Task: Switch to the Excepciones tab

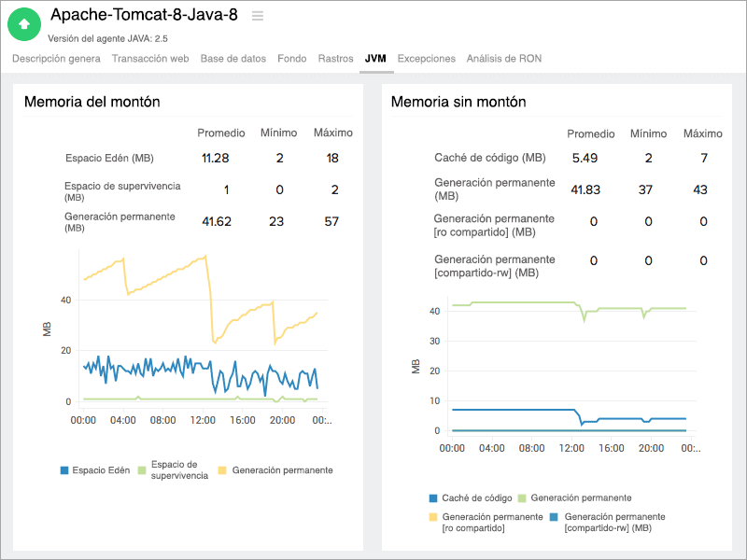Action: tap(426, 58)
